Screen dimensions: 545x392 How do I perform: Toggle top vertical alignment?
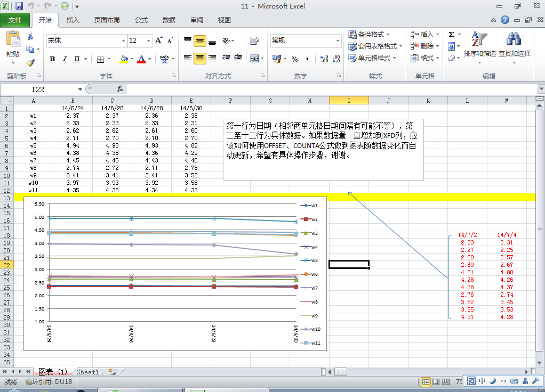188,41
